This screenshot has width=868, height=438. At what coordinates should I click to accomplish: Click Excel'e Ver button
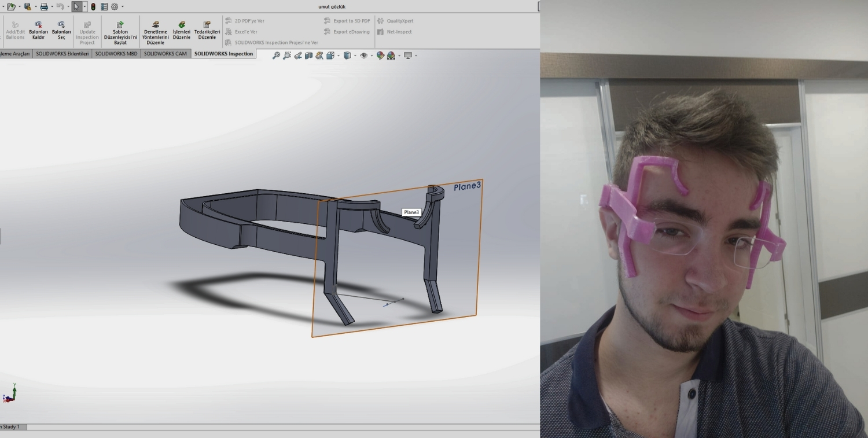pyautogui.click(x=241, y=32)
